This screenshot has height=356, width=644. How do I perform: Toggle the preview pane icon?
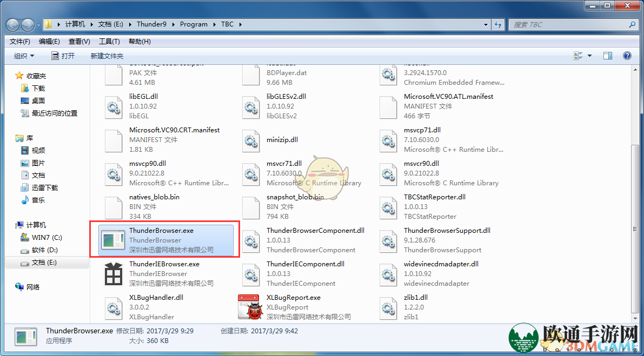coord(608,56)
